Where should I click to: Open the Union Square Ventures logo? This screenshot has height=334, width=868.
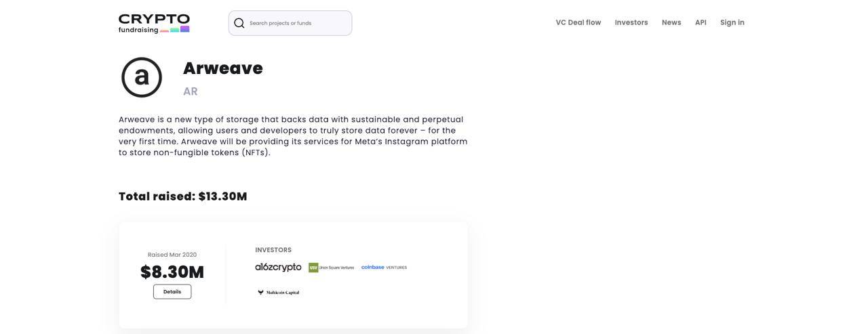(332, 268)
